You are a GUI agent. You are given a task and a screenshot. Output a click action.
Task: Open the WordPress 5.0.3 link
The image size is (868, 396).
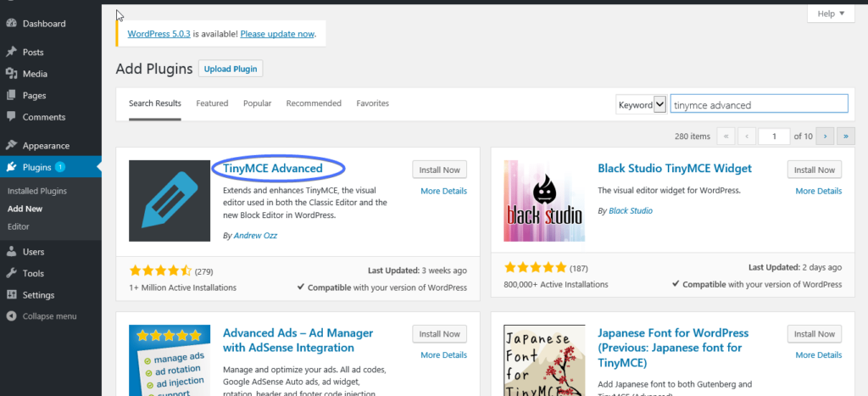click(159, 33)
